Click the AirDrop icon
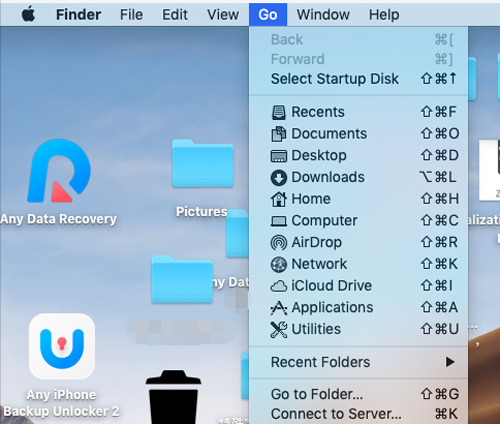This screenshot has height=424, width=500. [279, 243]
